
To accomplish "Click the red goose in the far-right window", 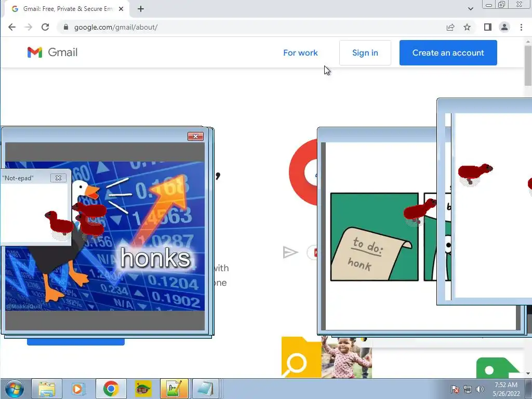I will 475,172.
